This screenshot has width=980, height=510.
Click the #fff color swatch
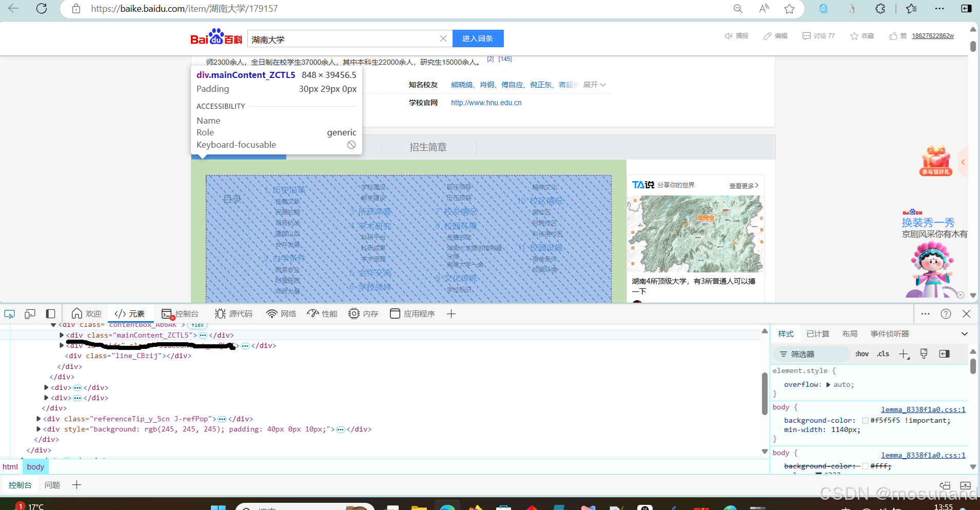[866, 466]
